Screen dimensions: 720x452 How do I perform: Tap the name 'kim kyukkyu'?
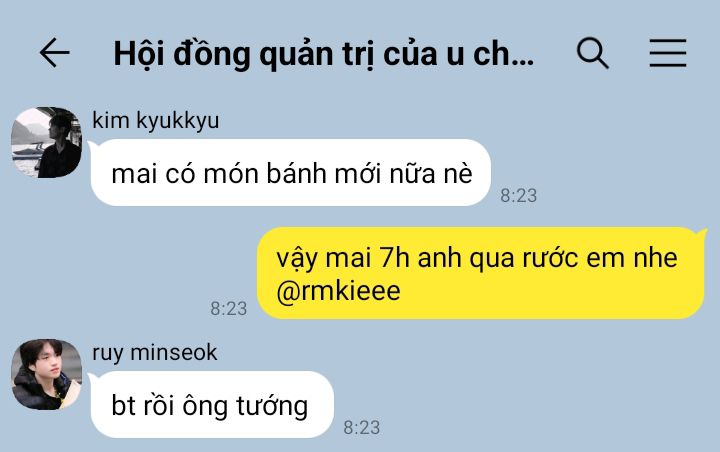(156, 120)
